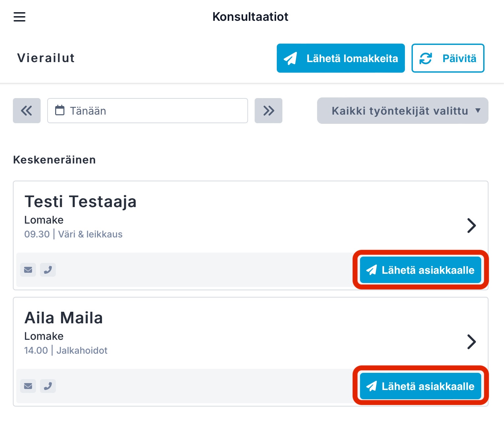This screenshot has width=504, height=426.
Task: Go to previous day with double-left arrows
Action: (27, 111)
